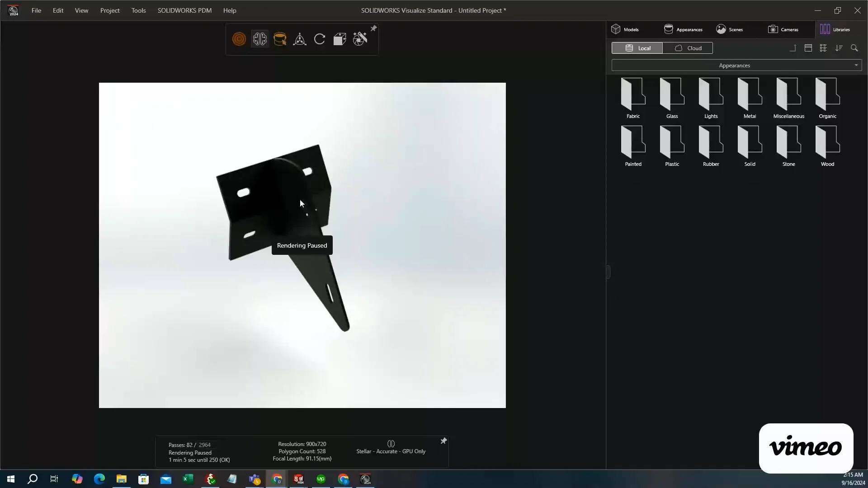
Task: Open the Project menu
Action: [110, 10]
